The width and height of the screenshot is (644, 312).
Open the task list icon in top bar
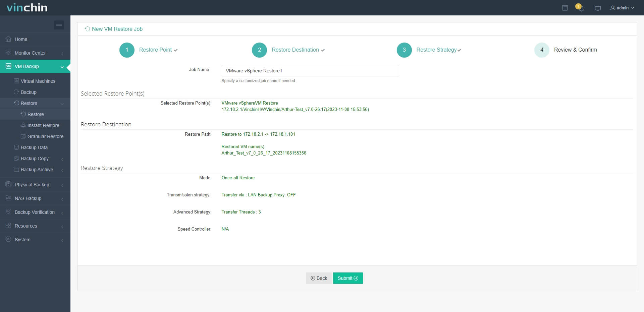pos(565,8)
